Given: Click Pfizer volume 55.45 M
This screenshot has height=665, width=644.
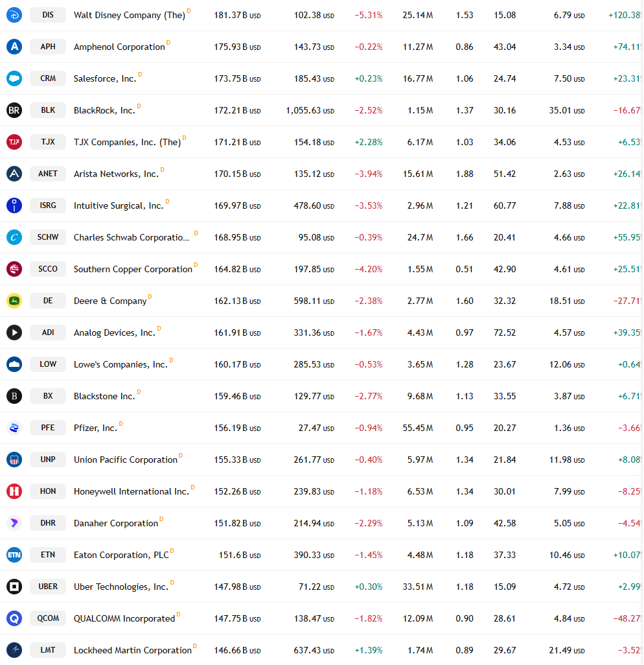Looking at the screenshot, I should [418, 428].
